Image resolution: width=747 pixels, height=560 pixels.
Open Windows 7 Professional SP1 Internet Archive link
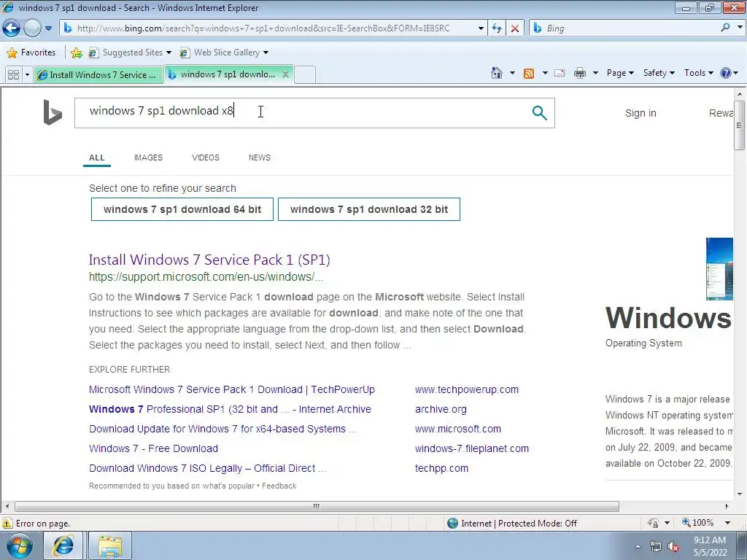click(x=230, y=409)
